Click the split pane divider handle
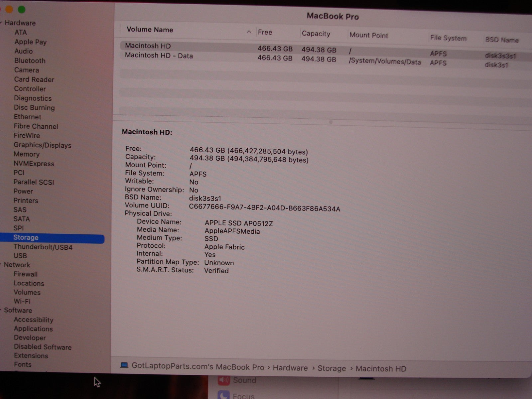The height and width of the screenshot is (399, 532). pyautogui.click(x=331, y=122)
